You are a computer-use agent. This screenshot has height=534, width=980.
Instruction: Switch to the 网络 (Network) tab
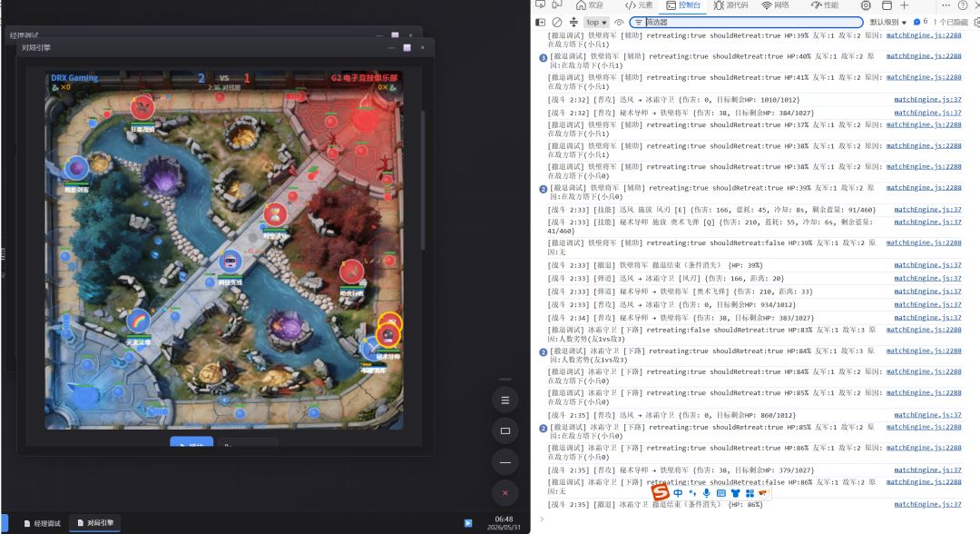click(775, 5)
